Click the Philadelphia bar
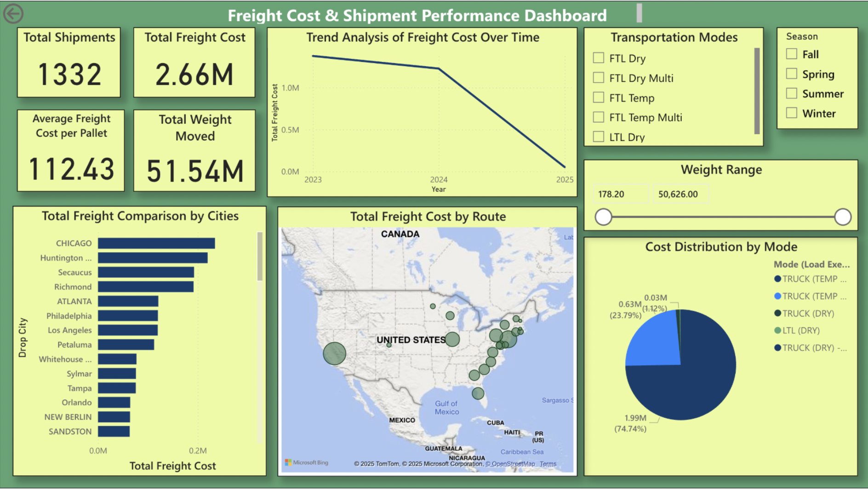The height and width of the screenshot is (489, 868). [x=128, y=316]
